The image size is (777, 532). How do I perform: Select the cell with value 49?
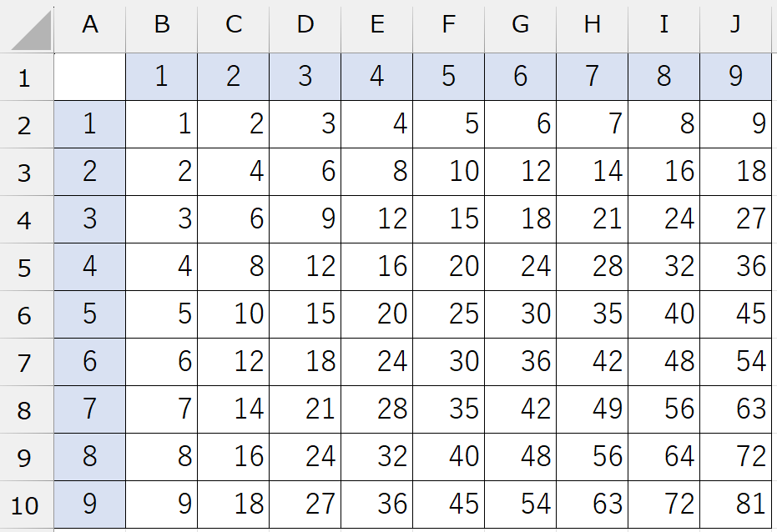[593, 409]
